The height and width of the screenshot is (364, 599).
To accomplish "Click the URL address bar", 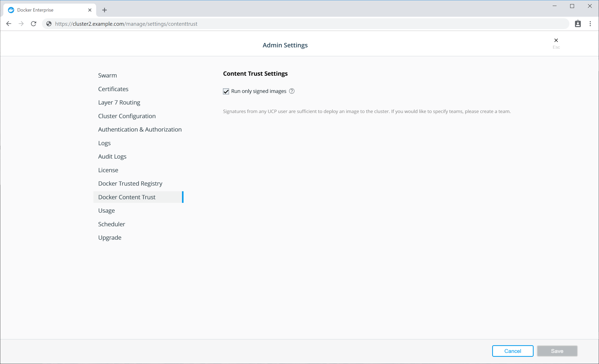I will [309, 24].
